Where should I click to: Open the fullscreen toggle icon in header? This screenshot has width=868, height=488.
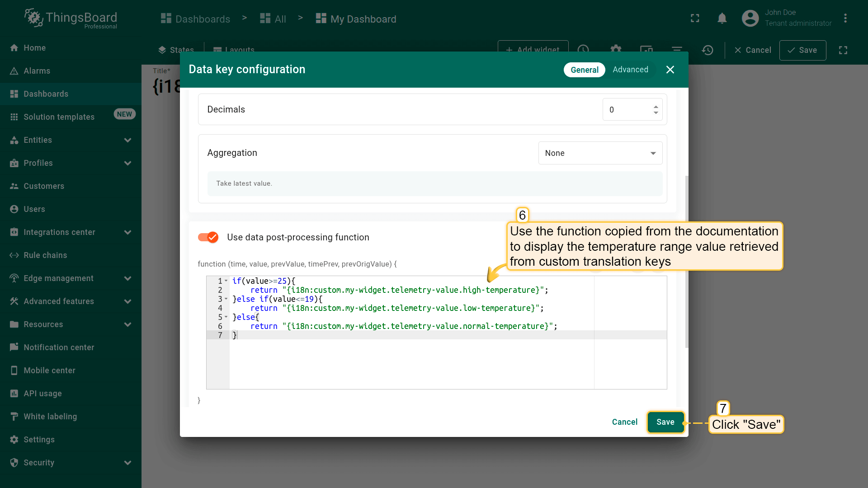click(695, 19)
